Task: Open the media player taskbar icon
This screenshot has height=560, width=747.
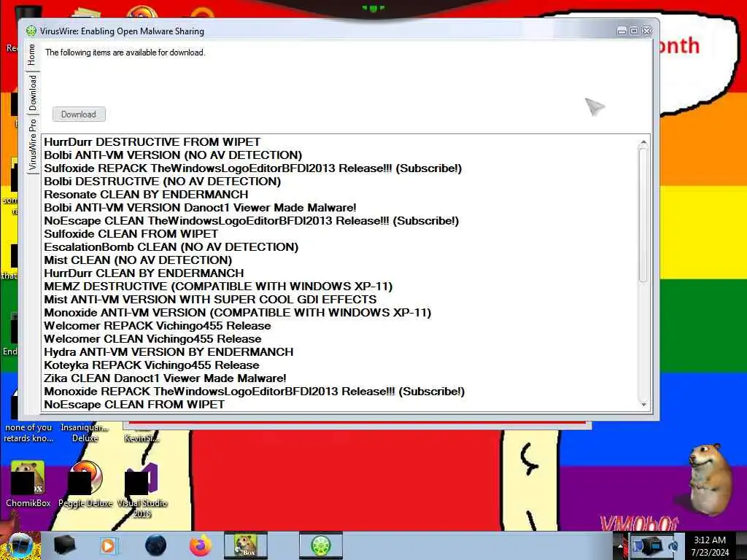Action: coord(108,545)
